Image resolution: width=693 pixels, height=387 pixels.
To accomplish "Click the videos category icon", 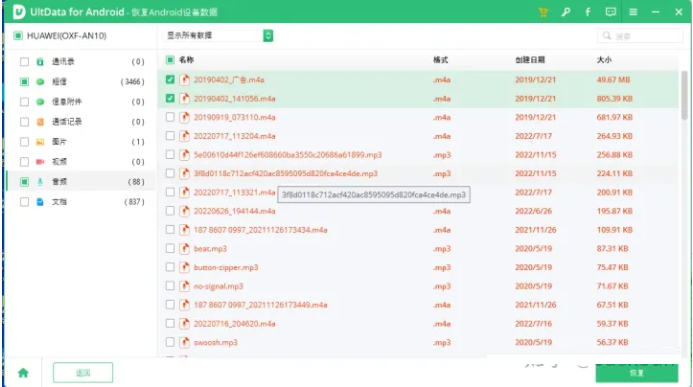I will pos(40,162).
